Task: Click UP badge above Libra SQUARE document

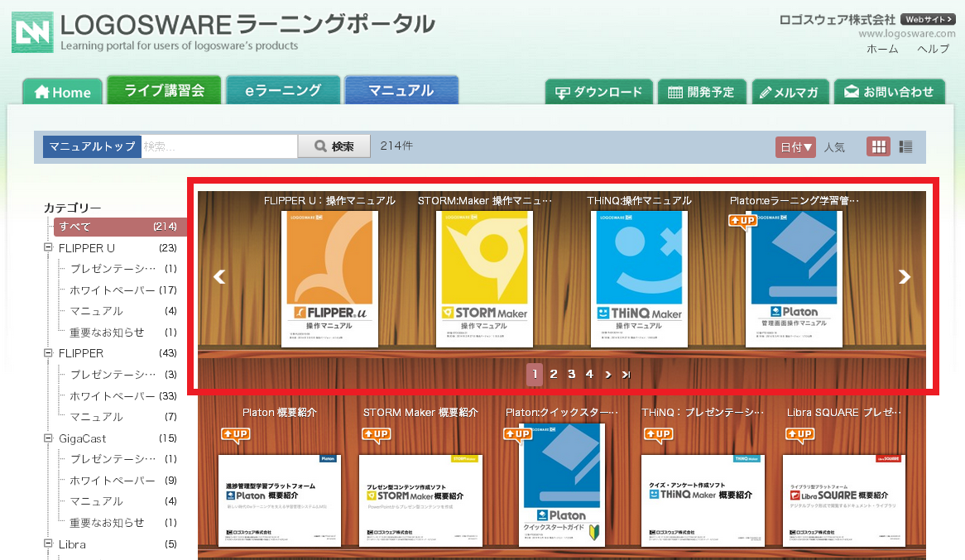Action: pyautogui.click(x=800, y=434)
